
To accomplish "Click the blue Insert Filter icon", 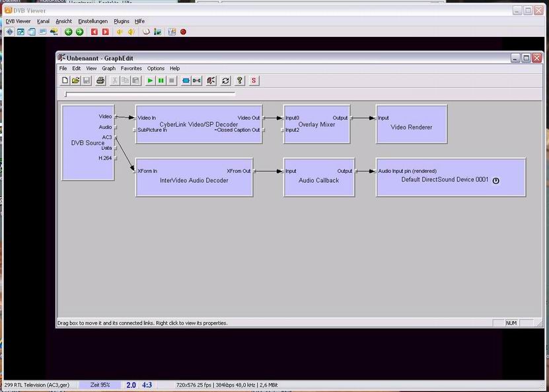I will coord(186,81).
